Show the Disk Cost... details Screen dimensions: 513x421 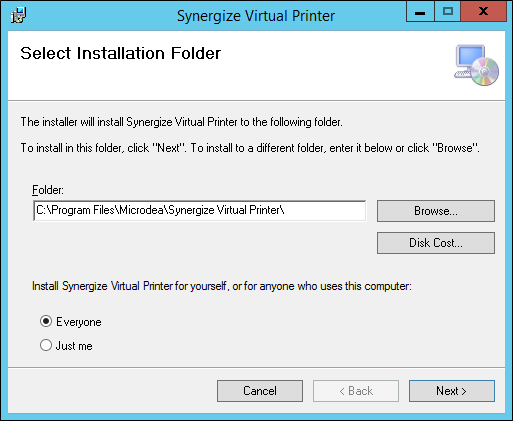click(x=436, y=243)
